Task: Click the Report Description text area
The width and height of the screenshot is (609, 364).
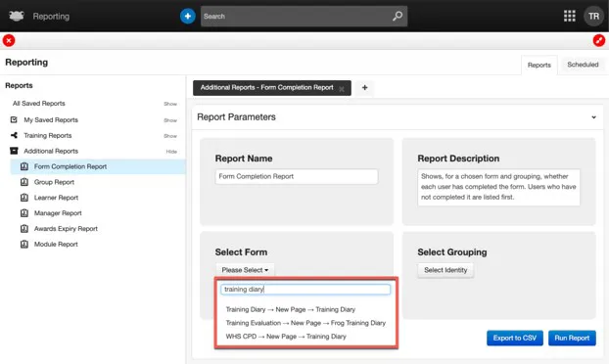Action: tap(498, 187)
